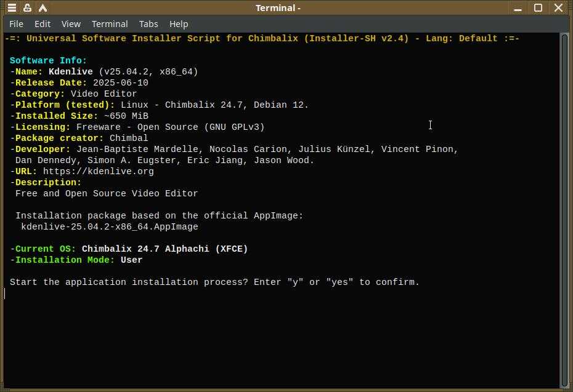This screenshot has height=392, width=573.
Task: Open the View menu
Action: (x=71, y=24)
